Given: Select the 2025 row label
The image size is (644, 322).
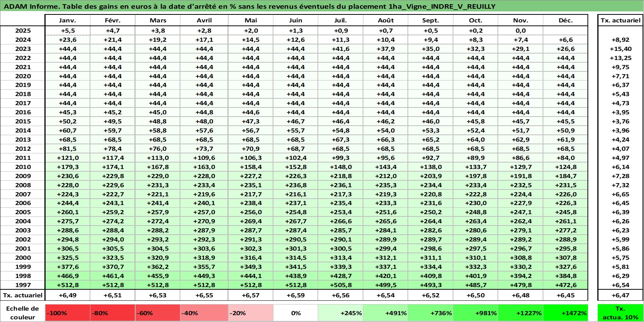Looking at the screenshot, I should (23, 31).
